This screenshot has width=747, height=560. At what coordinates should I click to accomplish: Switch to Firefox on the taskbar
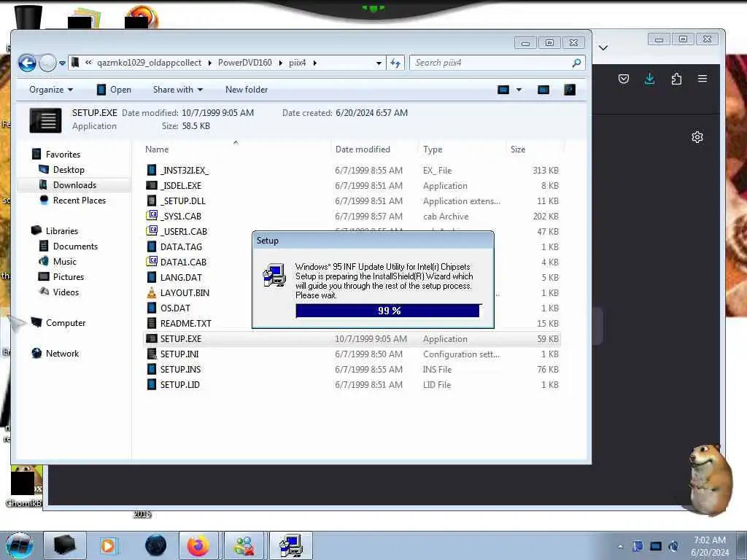[x=198, y=545]
